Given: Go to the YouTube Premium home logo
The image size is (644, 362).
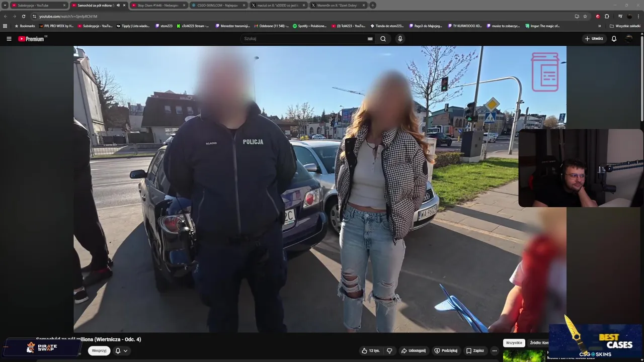Looking at the screenshot, I should [x=32, y=39].
